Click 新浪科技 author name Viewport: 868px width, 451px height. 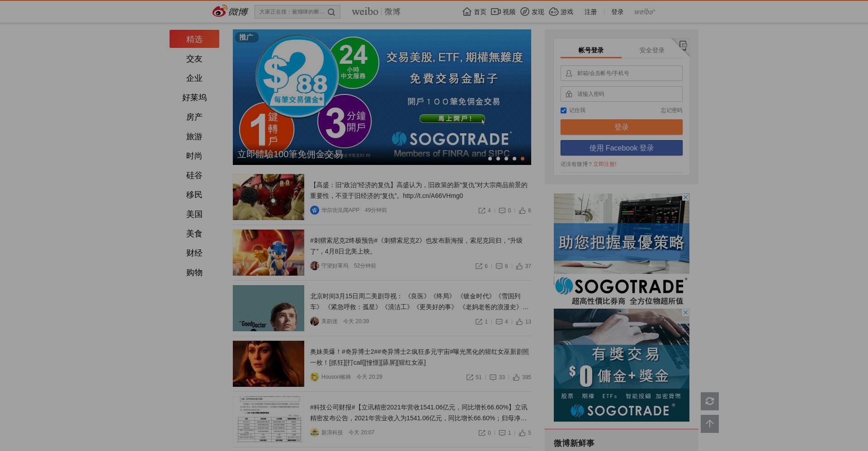[x=332, y=432]
